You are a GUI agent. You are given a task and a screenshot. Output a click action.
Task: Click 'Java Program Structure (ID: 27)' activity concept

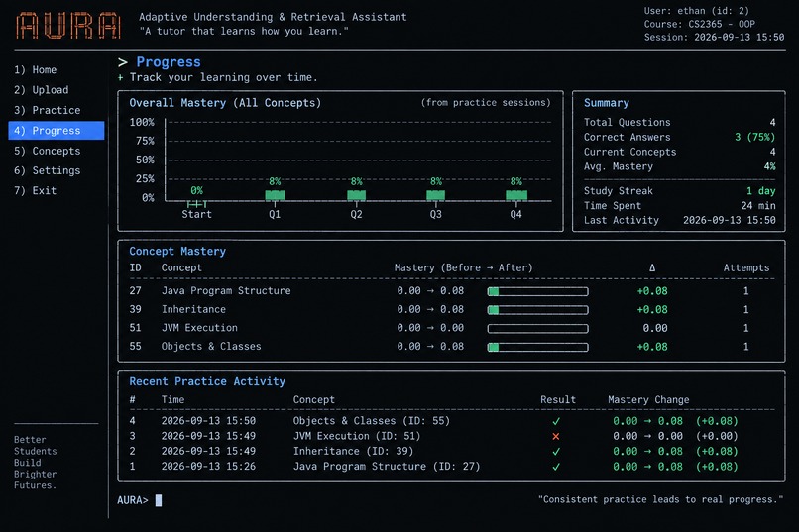(387, 467)
